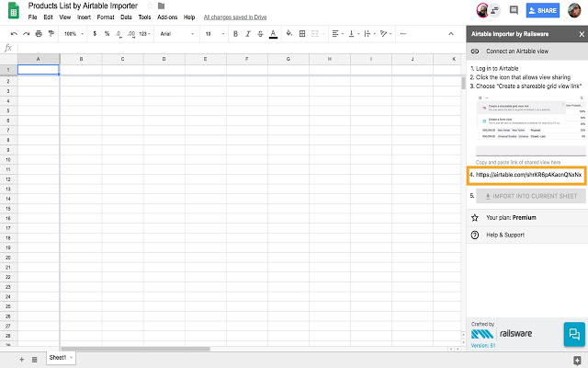Toggle italic formatting

click(248, 34)
